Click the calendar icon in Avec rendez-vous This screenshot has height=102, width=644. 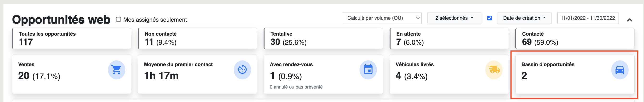(368, 70)
